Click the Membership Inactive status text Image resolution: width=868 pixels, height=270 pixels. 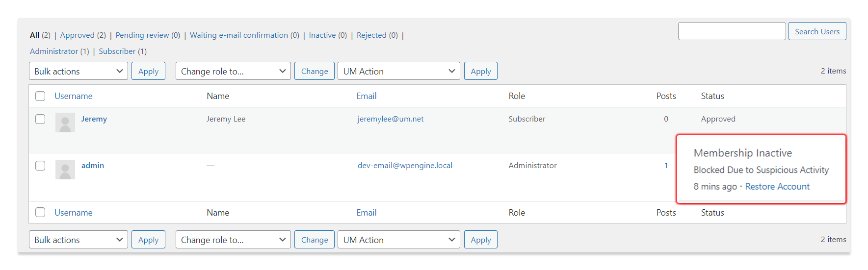pos(743,153)
